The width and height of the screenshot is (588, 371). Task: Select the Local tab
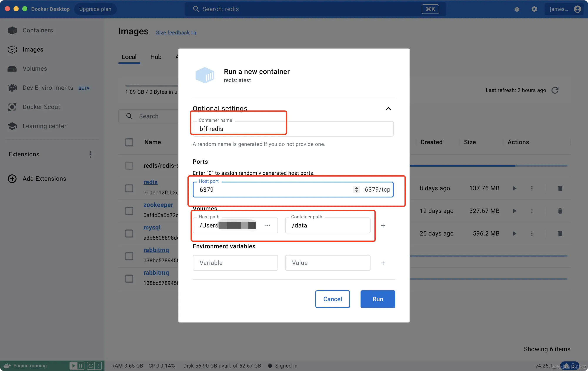point(129,57)
